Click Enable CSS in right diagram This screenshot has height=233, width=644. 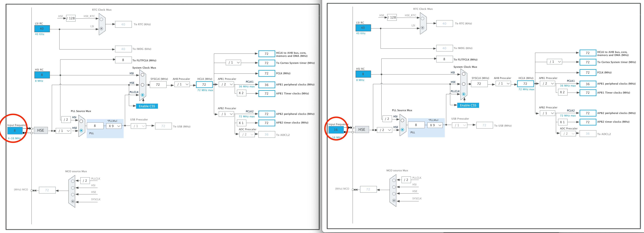[x=468, y=105]
